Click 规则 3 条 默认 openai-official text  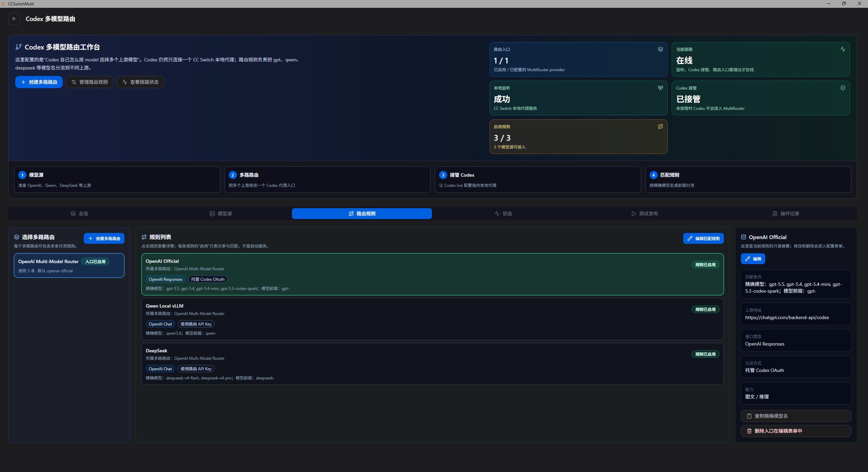45,271
